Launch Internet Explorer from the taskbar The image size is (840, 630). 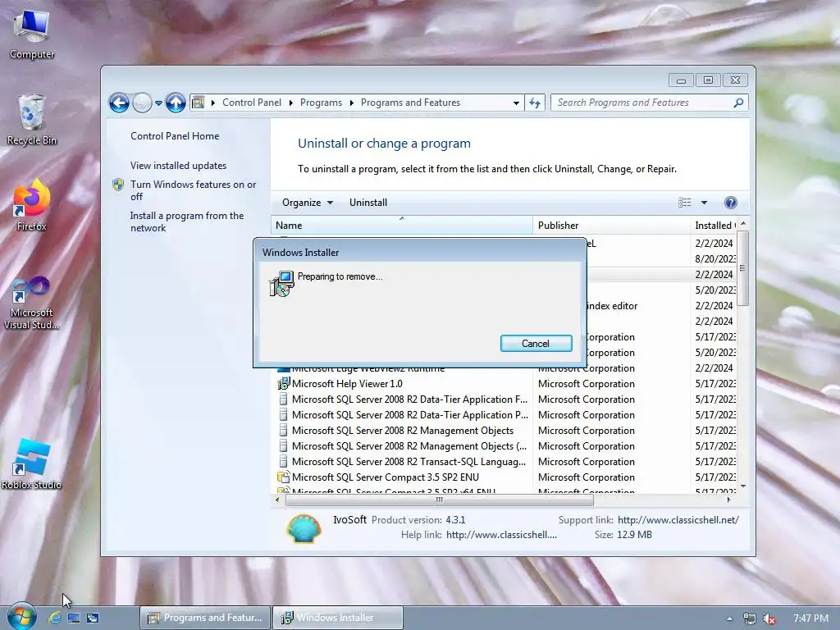pyautogui.click(x=55, y=618)
